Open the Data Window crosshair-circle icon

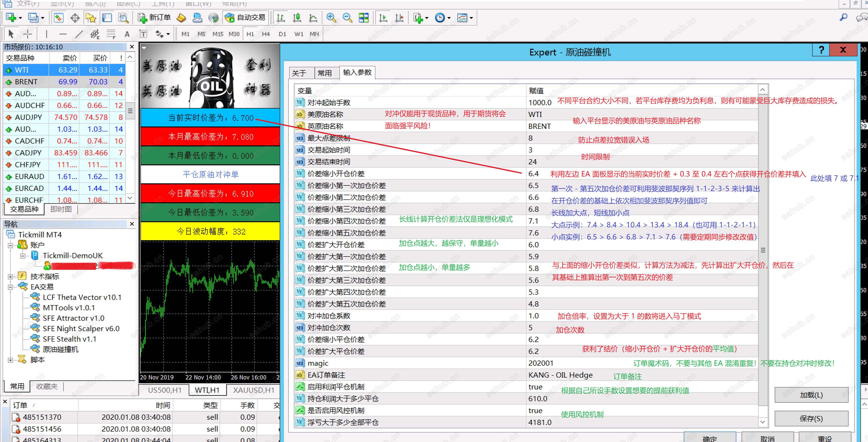[75, 18]
